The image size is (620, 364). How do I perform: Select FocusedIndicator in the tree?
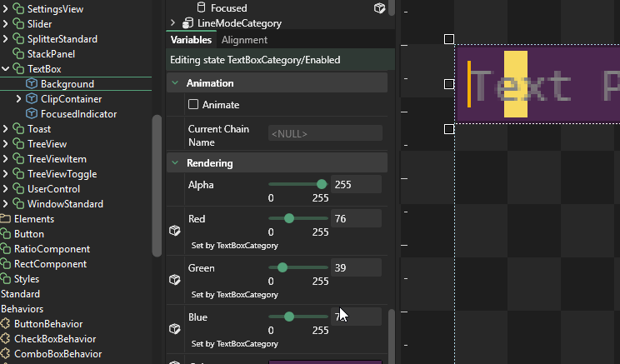tap(78, 114)
